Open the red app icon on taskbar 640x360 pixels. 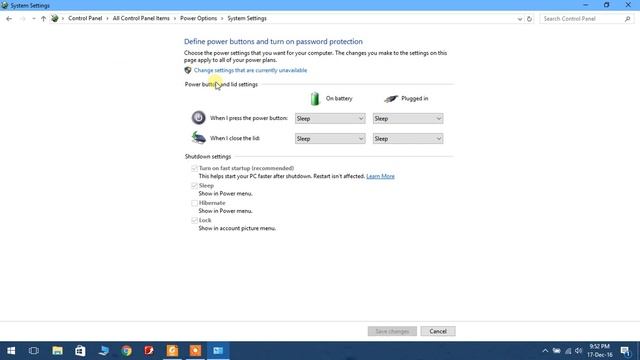click(x=149, y=351)
